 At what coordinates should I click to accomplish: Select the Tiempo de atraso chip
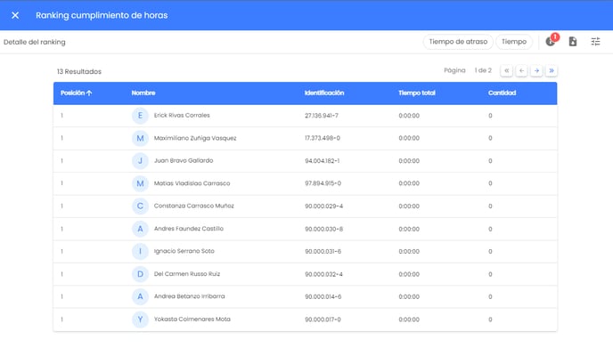pos(458,42)
